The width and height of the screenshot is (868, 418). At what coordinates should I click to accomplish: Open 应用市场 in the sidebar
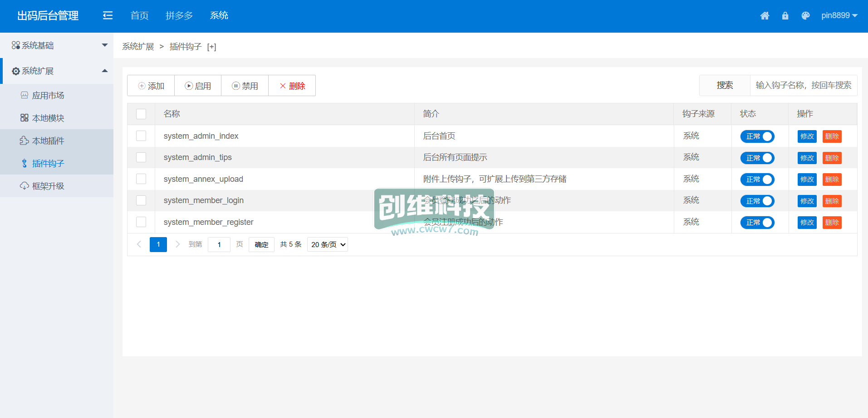coord(48,96)
